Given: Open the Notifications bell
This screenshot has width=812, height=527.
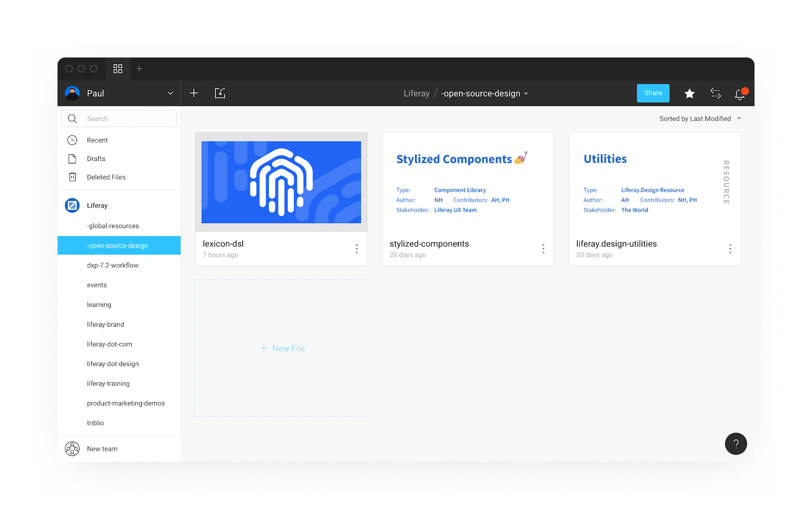Looking at the screenshot, I should [739, 93].
